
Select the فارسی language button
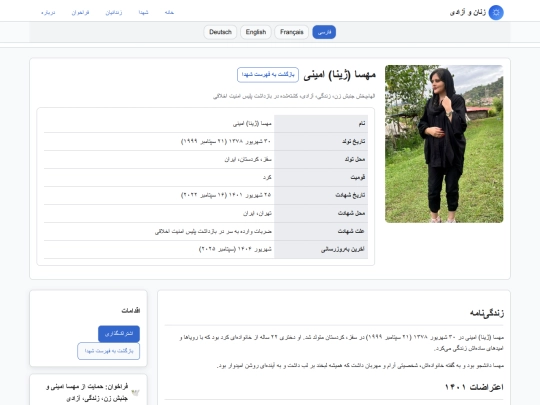click(x=324, y=32)
